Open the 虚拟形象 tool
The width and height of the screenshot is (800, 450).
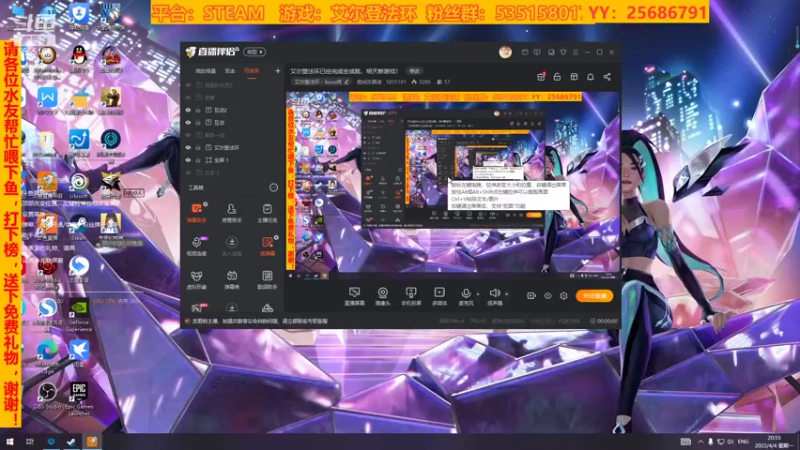(x=196, y=280)
